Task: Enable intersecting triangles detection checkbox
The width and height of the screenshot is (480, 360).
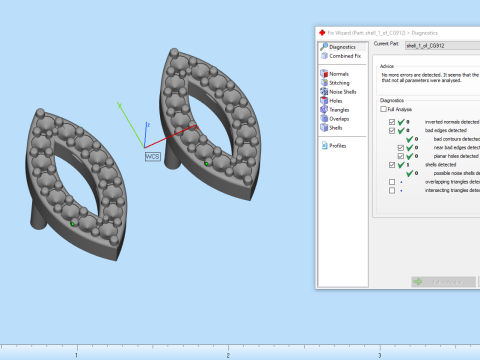Action: click(x=392, y=190)
